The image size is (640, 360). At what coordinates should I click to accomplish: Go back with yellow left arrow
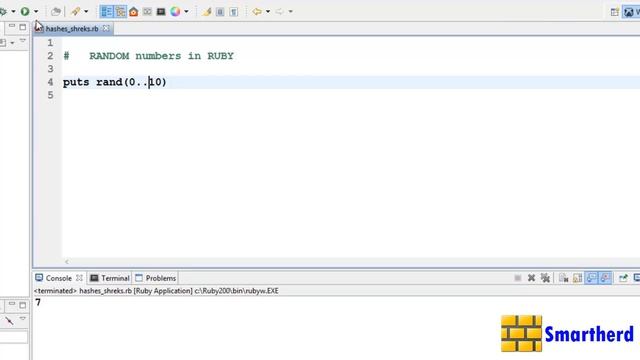click(257, 11)
